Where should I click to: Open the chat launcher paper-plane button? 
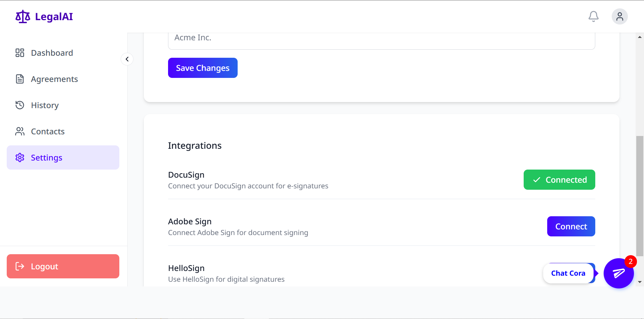[x=618, y=273]
